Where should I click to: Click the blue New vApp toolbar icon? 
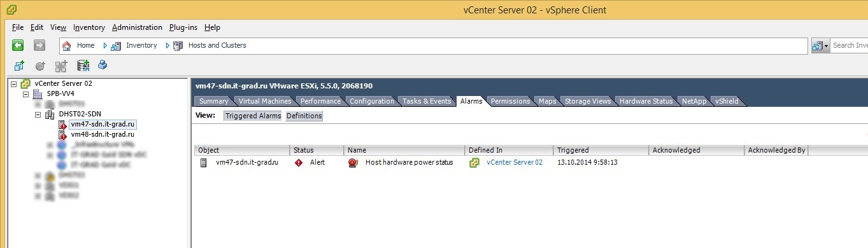pyautogui.click(x=103, y=65)
